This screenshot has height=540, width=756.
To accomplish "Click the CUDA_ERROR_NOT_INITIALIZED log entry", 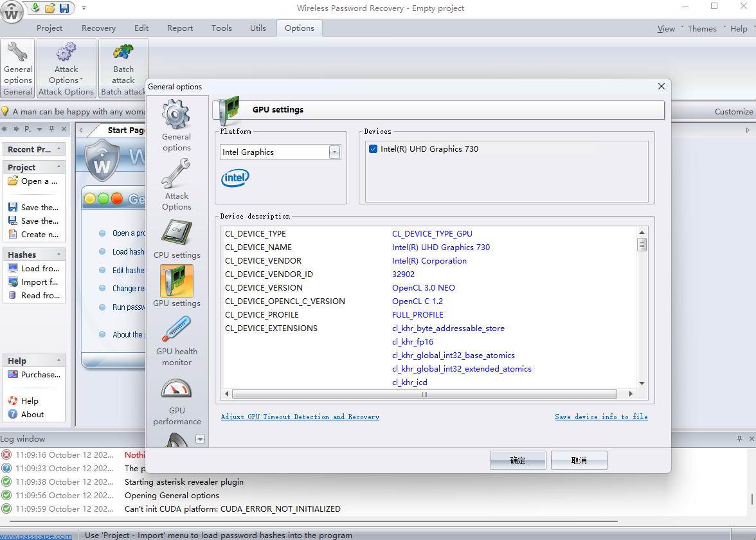I will [x=233, y=509].
